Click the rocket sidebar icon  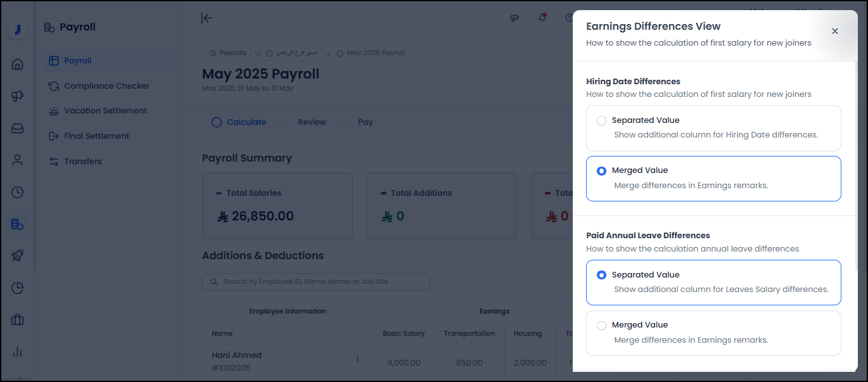point(18,256)
